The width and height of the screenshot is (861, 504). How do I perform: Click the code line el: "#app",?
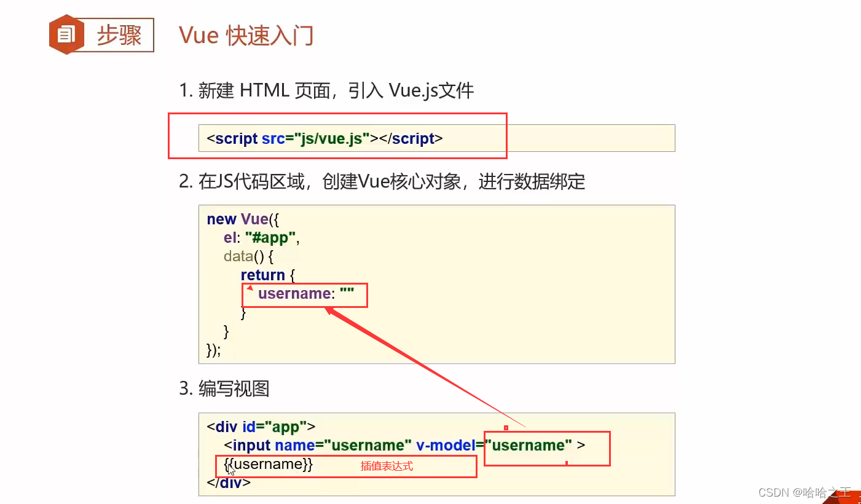[261, 238]
